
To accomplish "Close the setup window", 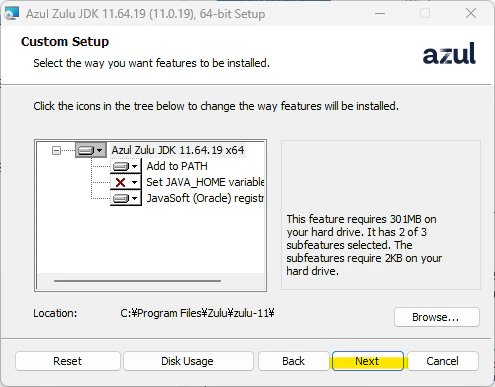I will 471,13.
